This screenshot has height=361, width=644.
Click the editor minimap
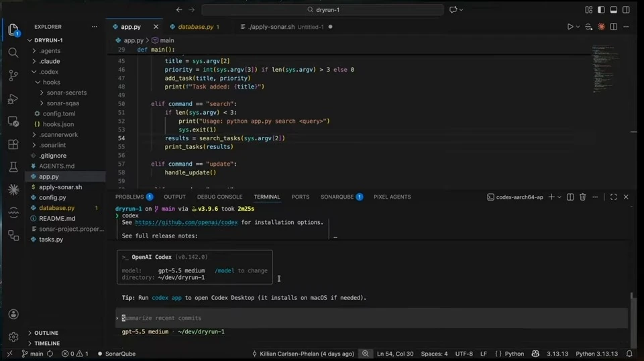pyautogui.click(x=604, y=68)
